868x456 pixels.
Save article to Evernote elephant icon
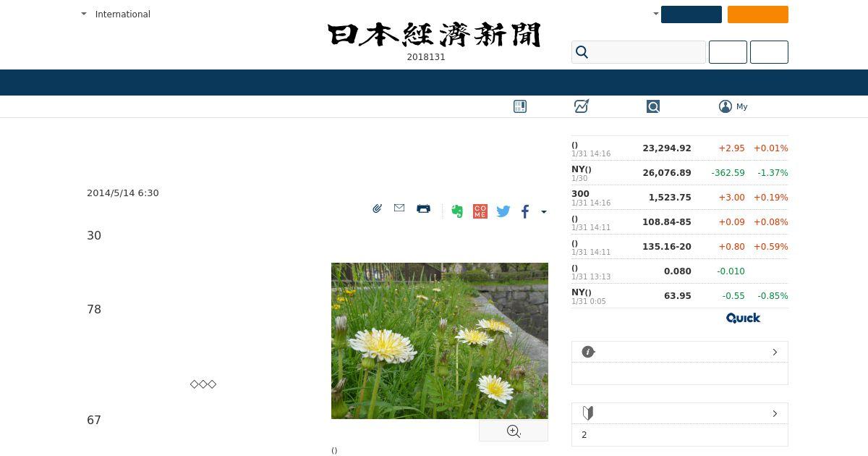457,211
